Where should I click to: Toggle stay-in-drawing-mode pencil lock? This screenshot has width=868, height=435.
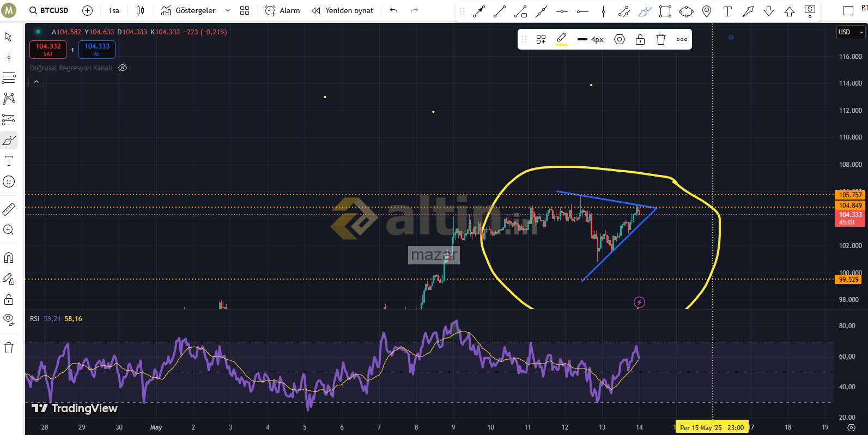(x=9, y=279)
